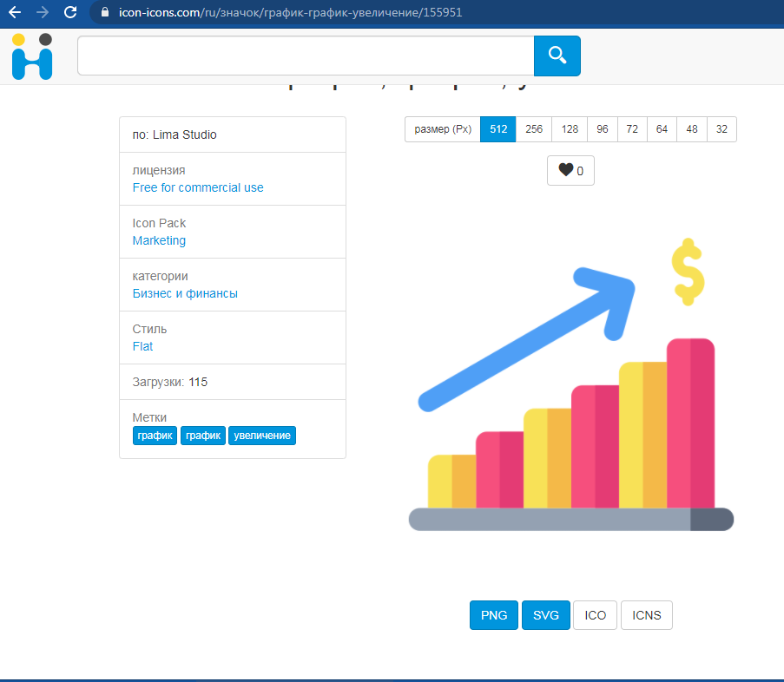Like the icon with heart button
Screen dimensions: 784x682
pos(570,170)
